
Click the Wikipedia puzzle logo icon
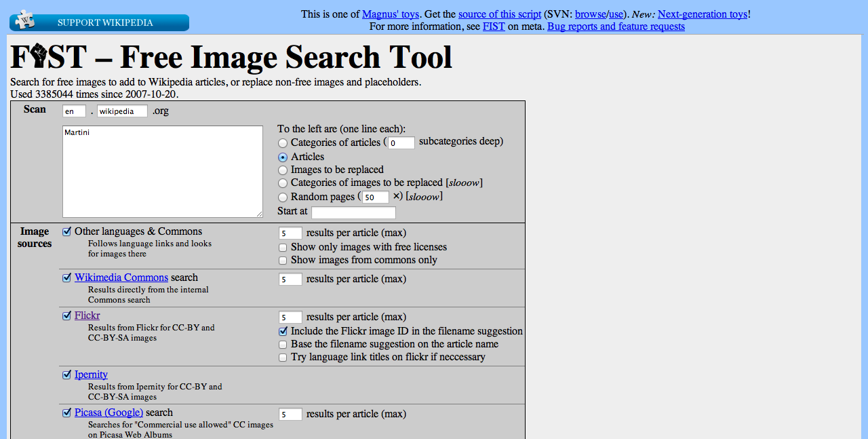(25, 20)
